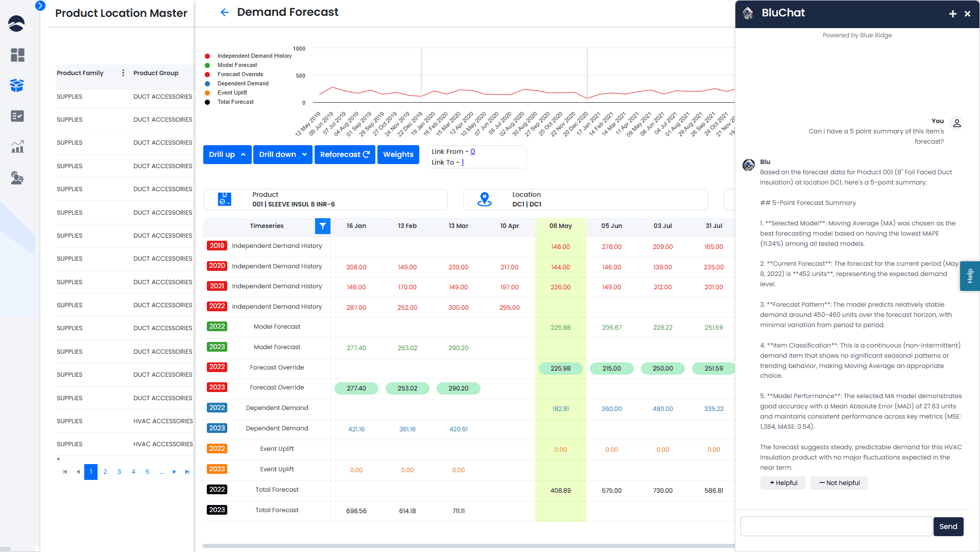Image resolution: width=980 pixels, height=552 pixels.
Task: Open the checklist tasks sidebar icon
Action: pos(17,116)
